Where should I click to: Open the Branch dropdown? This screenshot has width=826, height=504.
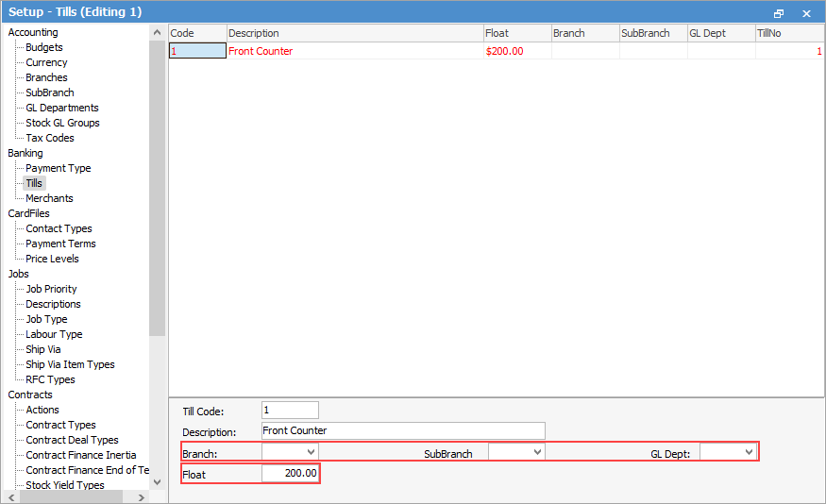tap(311, 452)
